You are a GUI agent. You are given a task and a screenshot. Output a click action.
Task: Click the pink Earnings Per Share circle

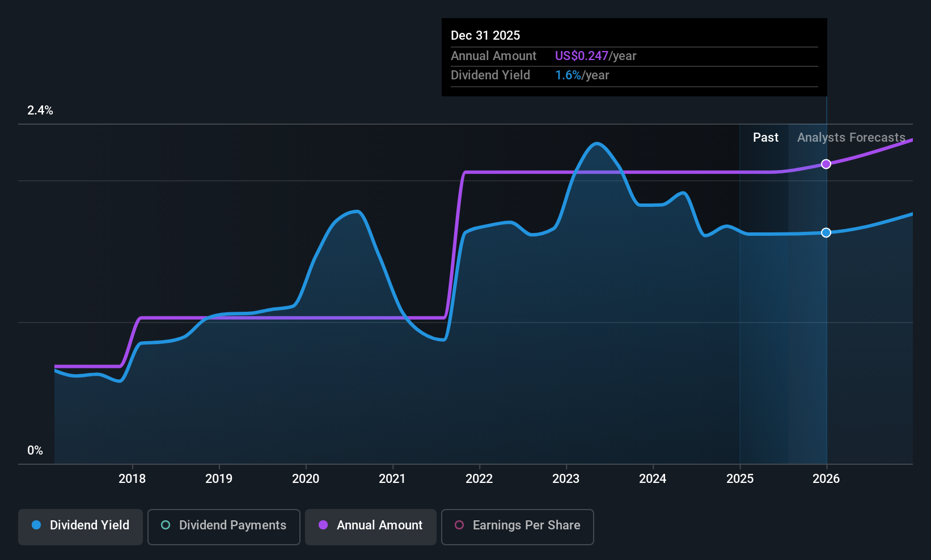[x=459, y=525]
